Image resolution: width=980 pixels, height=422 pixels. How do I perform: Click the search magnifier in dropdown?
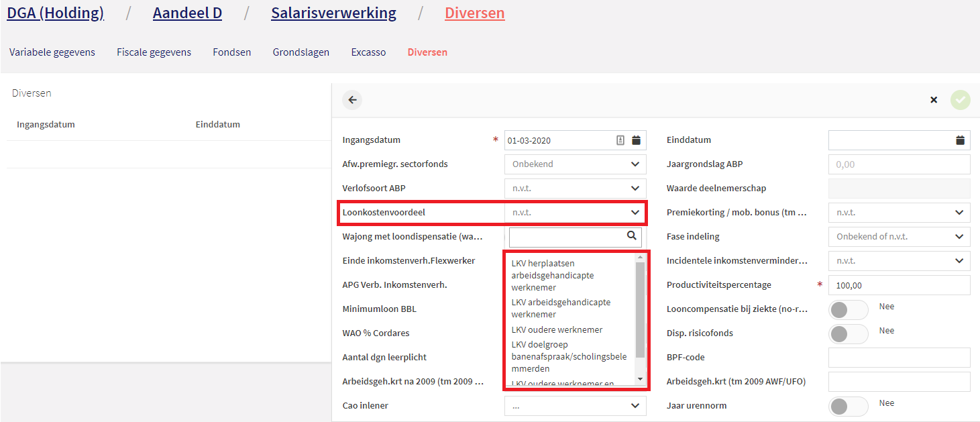point(631,235)
